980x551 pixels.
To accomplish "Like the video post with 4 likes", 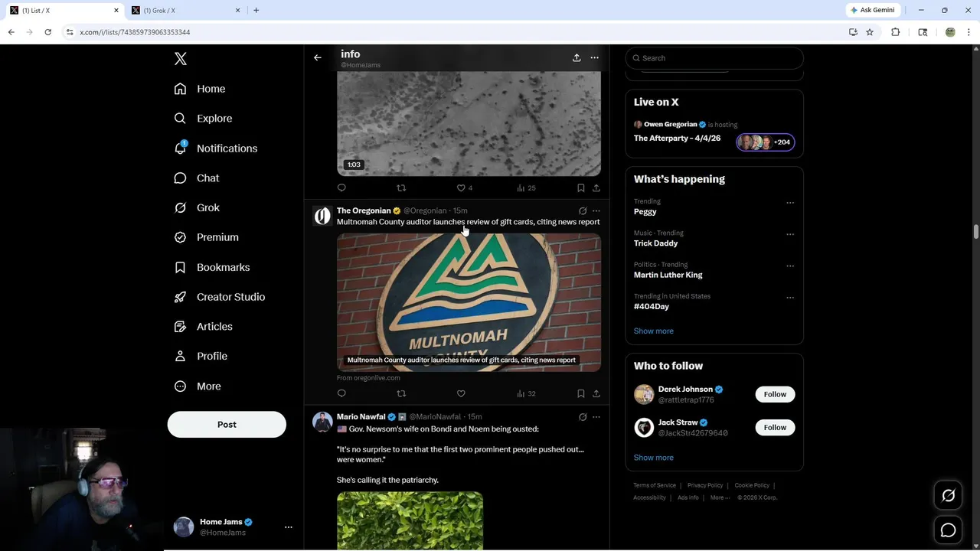I will tap(464, 187).
